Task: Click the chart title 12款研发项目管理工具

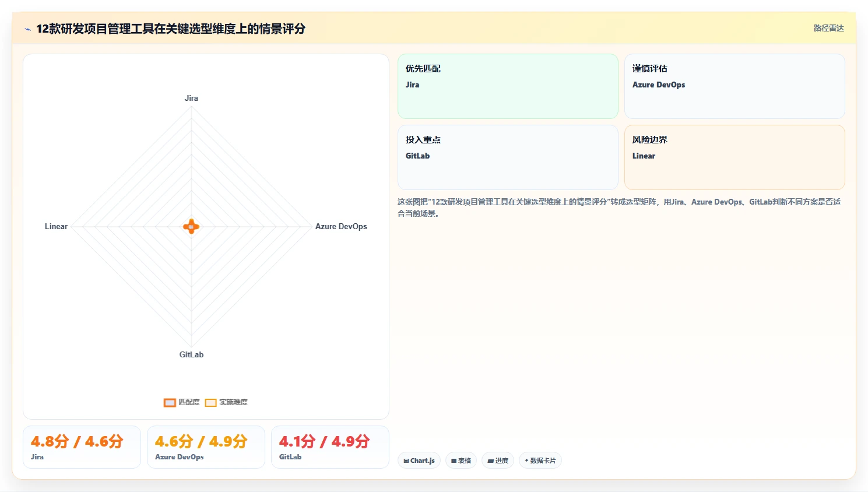Action: (171, 29)
